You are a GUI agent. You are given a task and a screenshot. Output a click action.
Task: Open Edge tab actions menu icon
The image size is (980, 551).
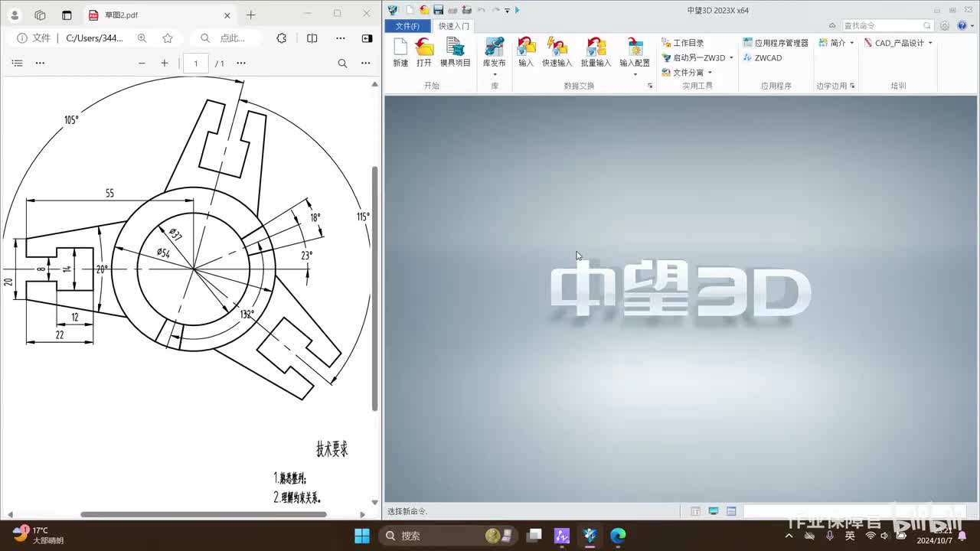(67, 15)
